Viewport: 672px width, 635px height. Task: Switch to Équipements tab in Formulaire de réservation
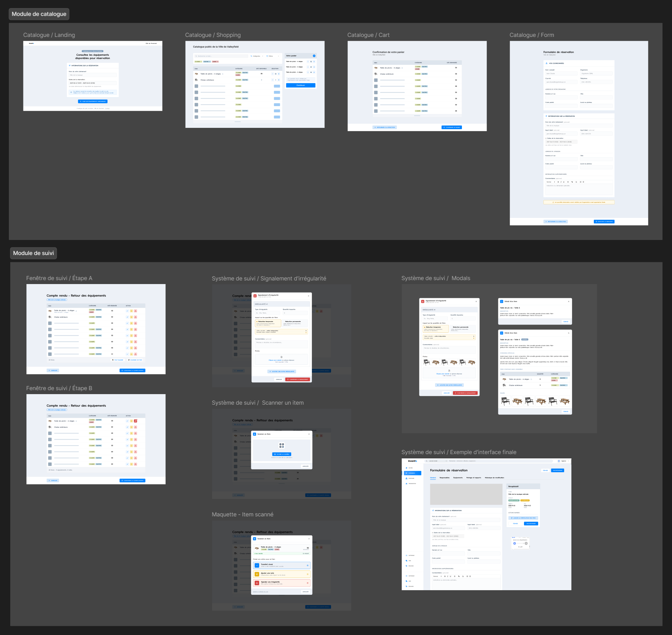(458, 477)
